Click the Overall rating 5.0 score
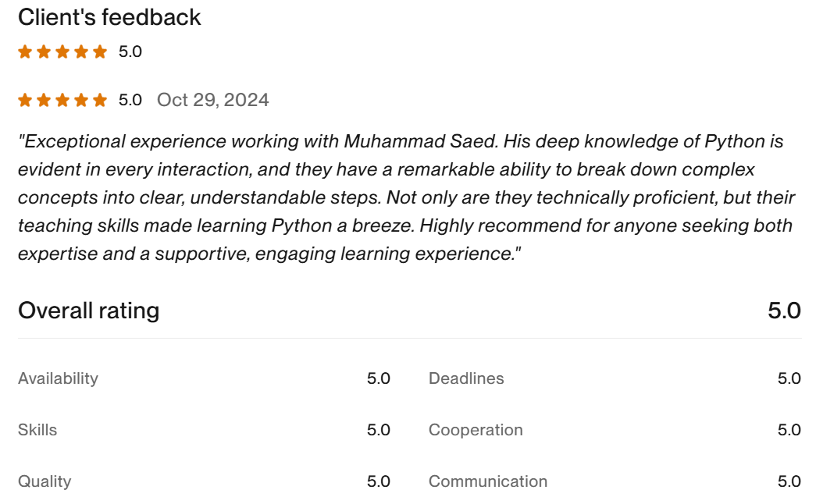816x504 pixels. (x=784, y=311)
